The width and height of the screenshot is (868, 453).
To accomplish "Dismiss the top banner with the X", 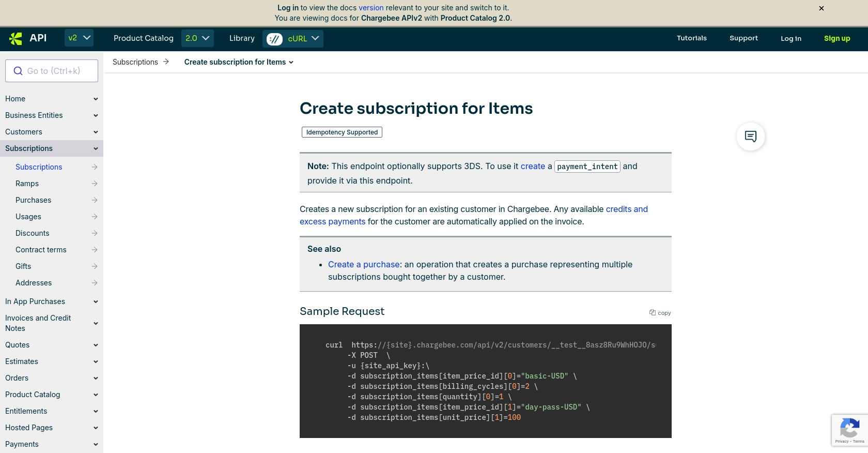I will pyautogui.click(x=822, y=8).
